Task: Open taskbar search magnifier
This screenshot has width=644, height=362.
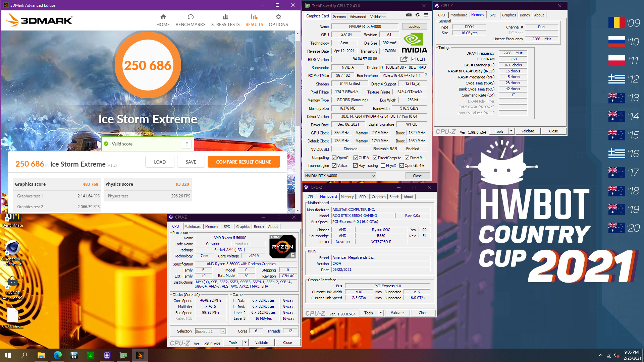Action: pyautogui.click(x=24, y=355)
